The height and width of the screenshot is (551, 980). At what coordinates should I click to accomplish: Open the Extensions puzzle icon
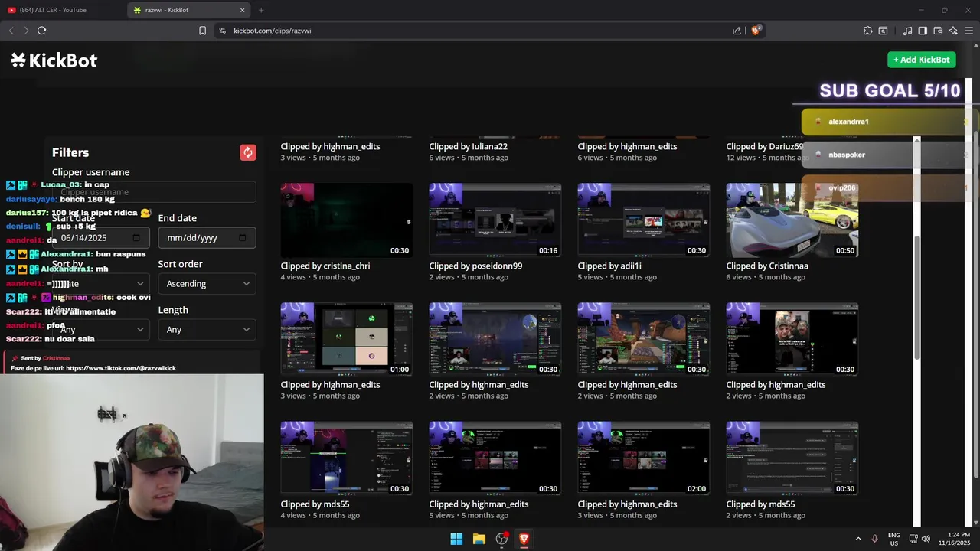(x=867, y=31)
